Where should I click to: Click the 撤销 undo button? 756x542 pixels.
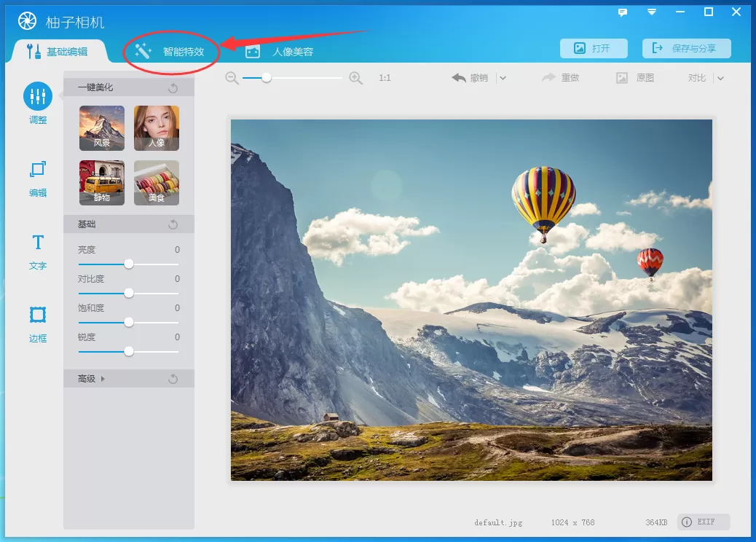470,78
